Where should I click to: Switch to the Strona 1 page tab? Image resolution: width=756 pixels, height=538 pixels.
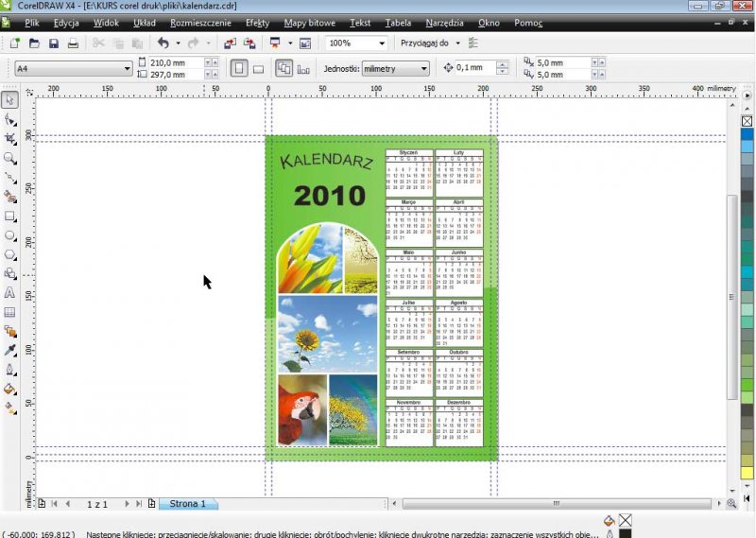(x=187, y=504)
